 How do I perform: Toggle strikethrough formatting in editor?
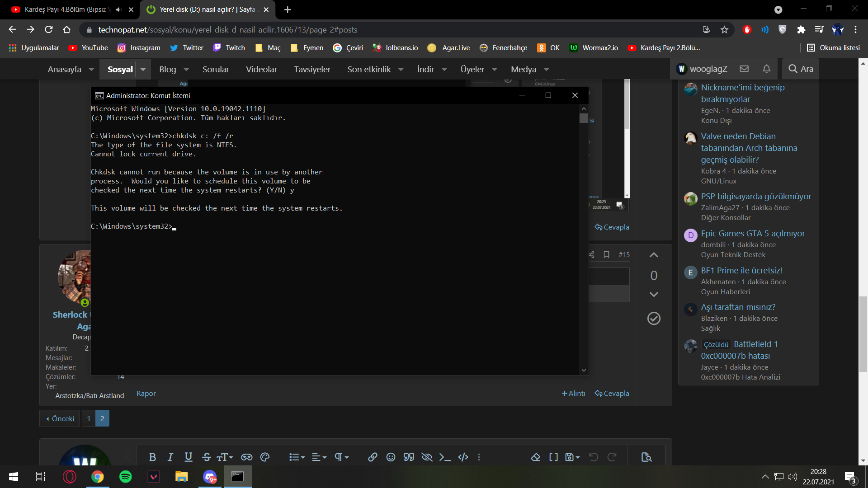pos(207,457)
